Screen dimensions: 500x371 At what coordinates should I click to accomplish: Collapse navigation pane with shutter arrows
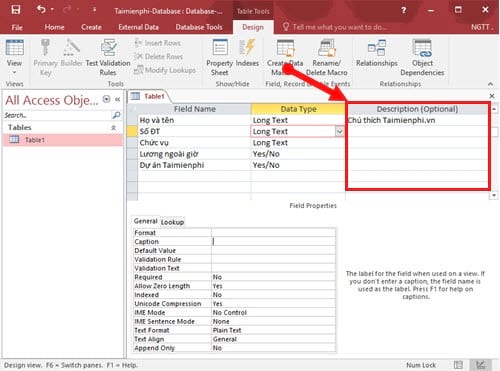(x=117, y=99)
